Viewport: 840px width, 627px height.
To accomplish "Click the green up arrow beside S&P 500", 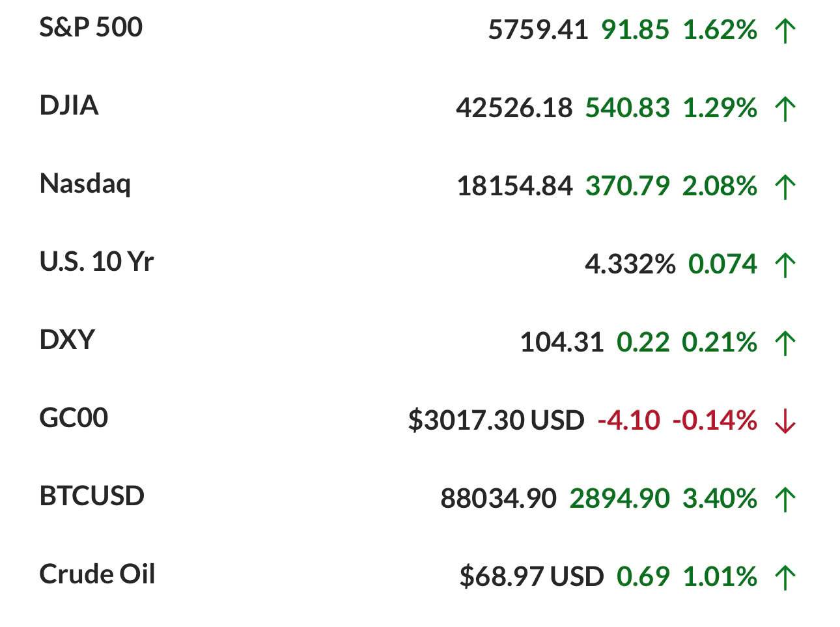I will coord(785,31).
